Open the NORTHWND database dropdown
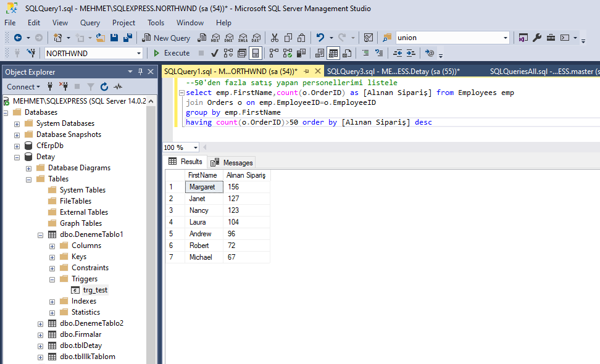 click(x=139, y=53)
